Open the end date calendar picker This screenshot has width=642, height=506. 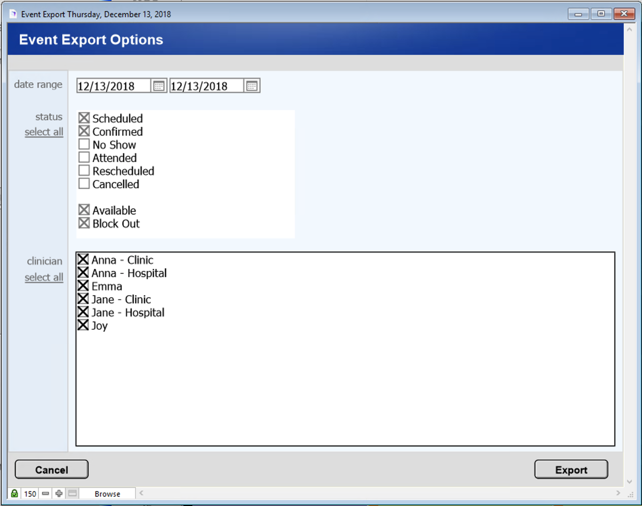click(x=252, y=86)
